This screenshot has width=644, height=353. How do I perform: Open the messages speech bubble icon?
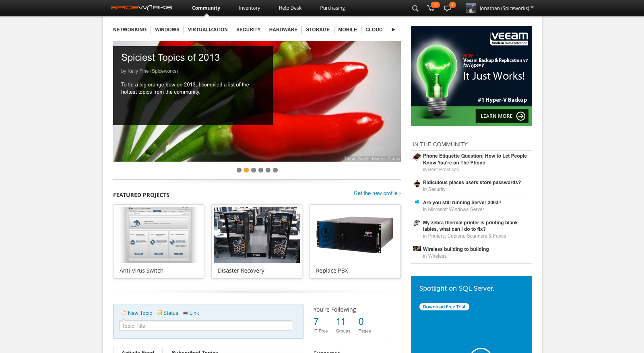pos(447,8)
